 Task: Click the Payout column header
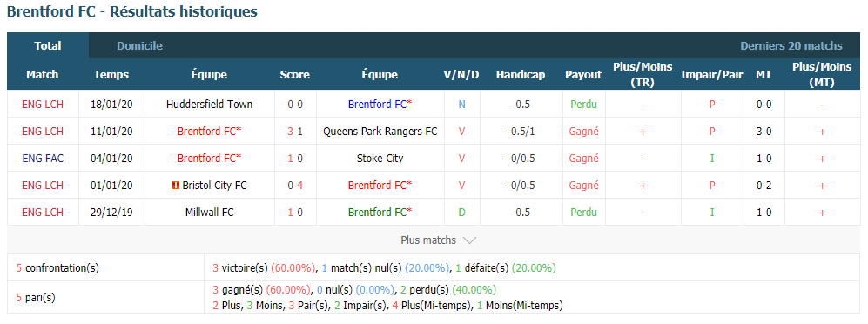583,75
